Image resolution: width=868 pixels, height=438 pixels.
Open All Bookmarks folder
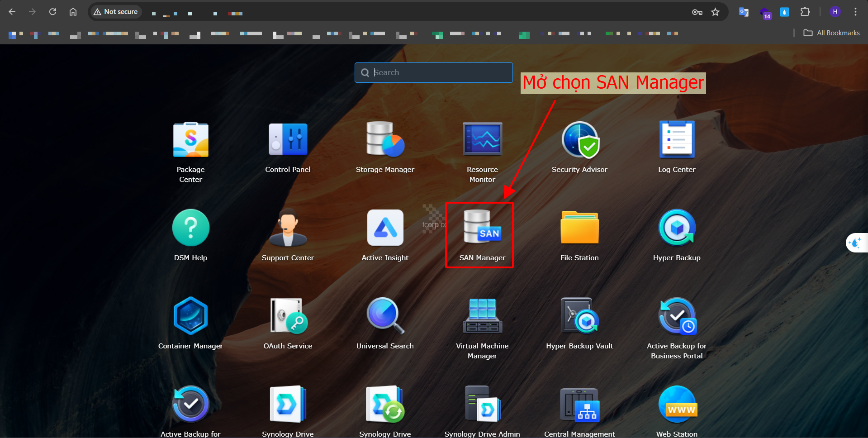831,33
